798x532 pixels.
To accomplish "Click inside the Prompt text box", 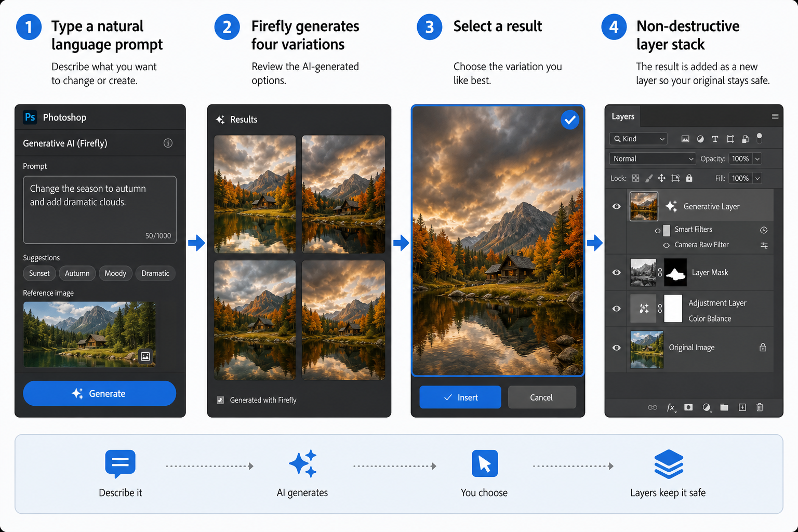I will click(x=100, y=210).
